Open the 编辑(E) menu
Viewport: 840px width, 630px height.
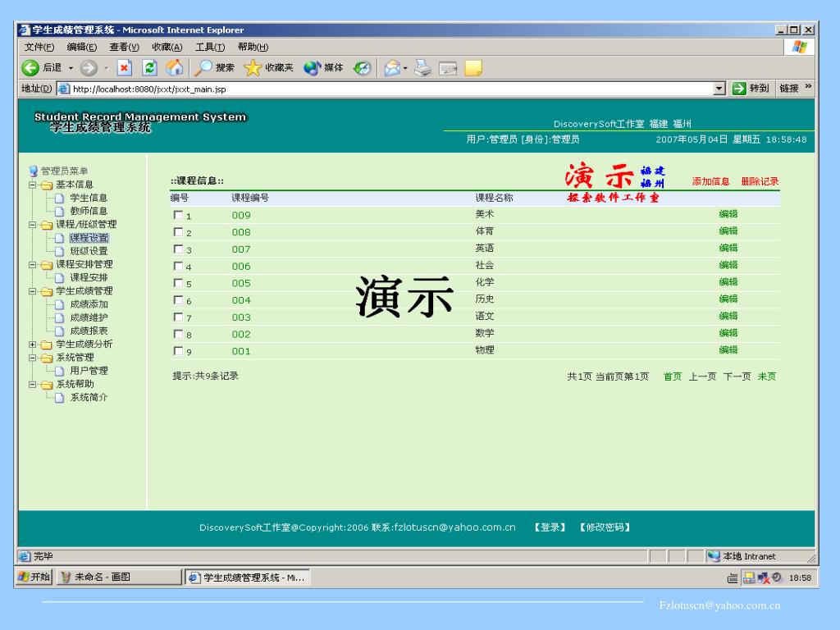tap(82, 47)
